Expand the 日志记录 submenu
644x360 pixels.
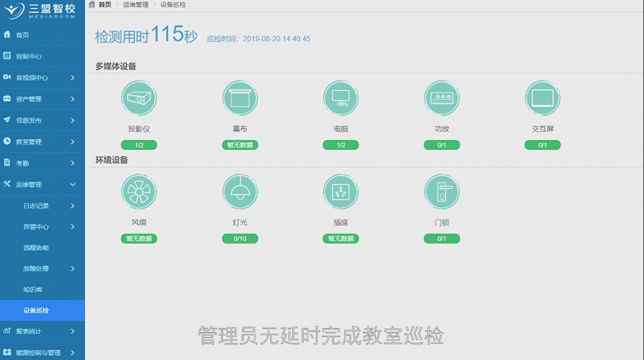72,206
